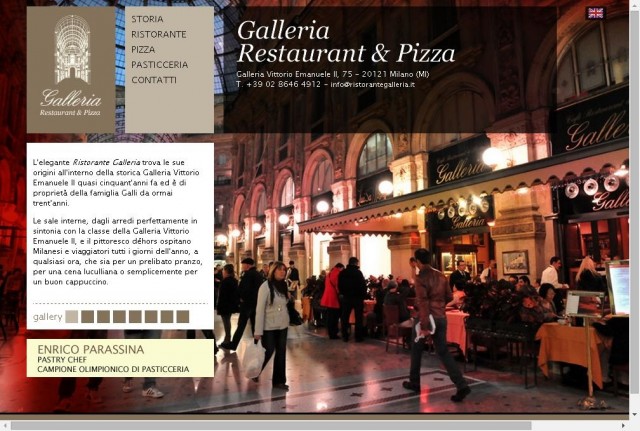Click the vertical scrollbar up arrow

(635, 4)
